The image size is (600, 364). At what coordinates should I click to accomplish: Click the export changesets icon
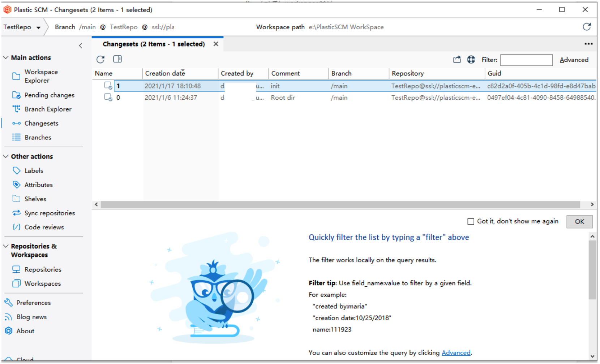click(457, 60)
